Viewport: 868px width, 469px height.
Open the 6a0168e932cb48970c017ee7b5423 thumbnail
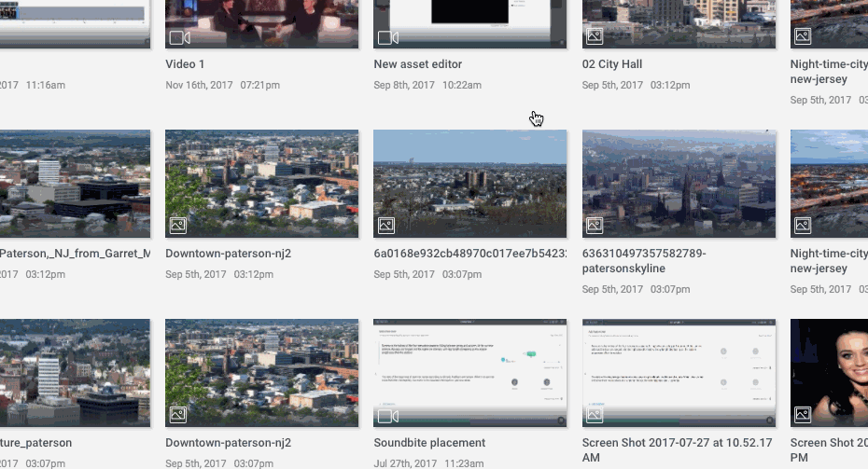tap(470, 184)
